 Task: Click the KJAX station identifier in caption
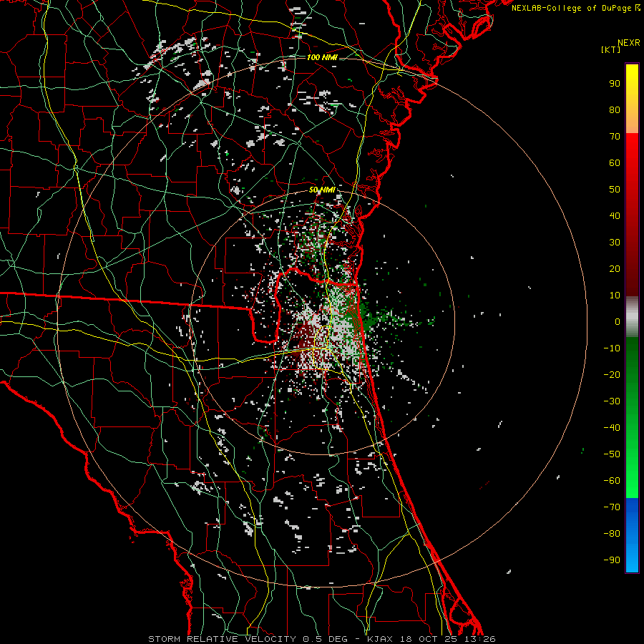tap(380, 639)
